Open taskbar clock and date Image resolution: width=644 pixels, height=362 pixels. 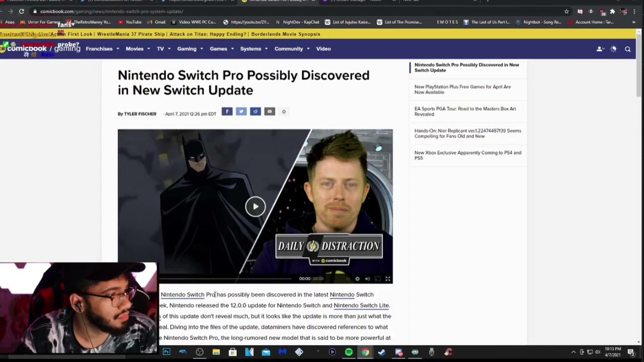pyautogui.click(x=612, y=352)
